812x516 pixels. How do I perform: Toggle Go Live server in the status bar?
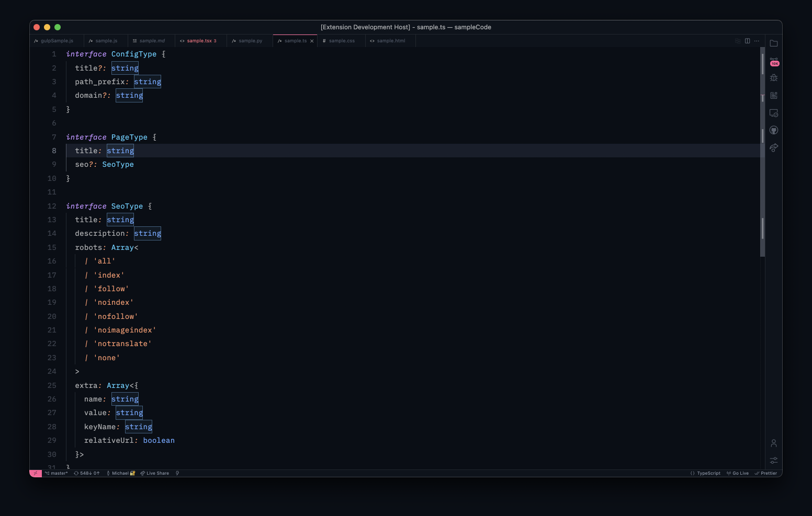pos(738,473)
